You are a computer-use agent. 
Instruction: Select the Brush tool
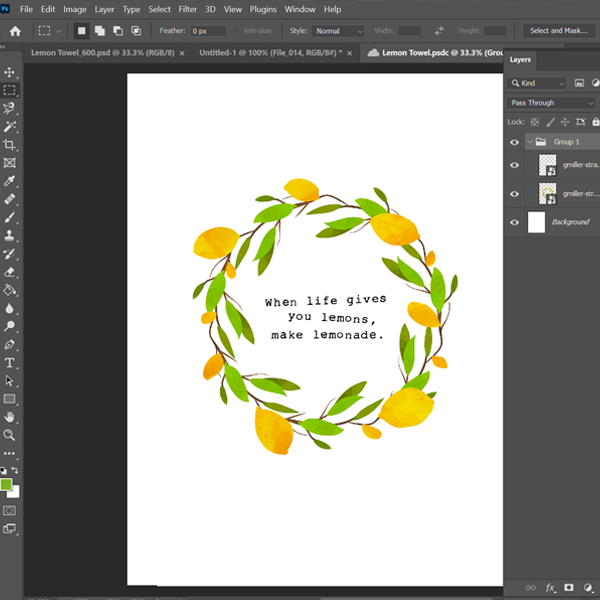pos(10,217)
